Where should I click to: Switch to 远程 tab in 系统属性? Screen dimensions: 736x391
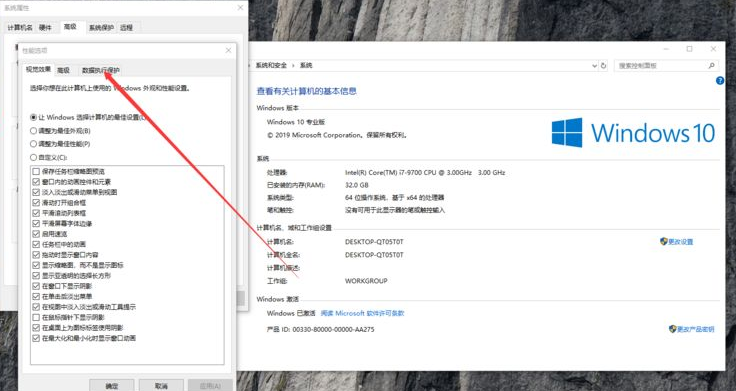coord(126,28)
